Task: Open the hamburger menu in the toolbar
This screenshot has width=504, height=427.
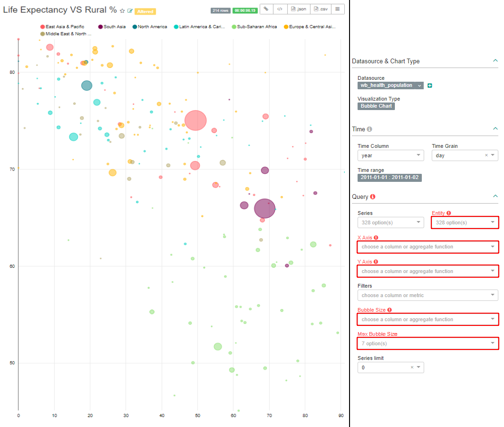Action: point(338,9)
